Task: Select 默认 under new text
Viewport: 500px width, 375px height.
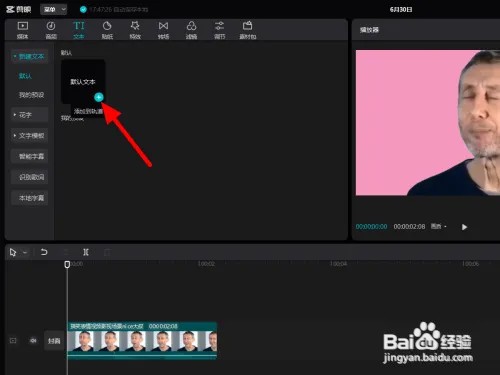Action: (25, 76)
